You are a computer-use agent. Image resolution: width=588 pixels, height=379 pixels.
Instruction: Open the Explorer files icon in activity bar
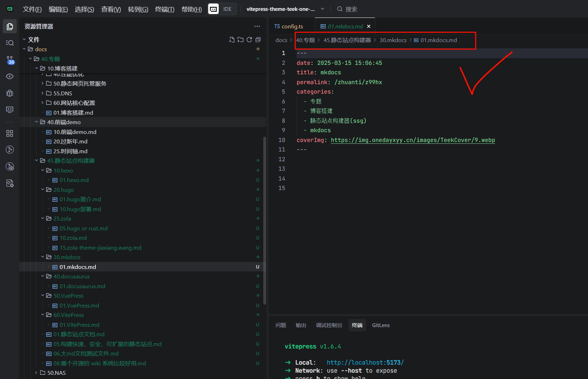10,26
